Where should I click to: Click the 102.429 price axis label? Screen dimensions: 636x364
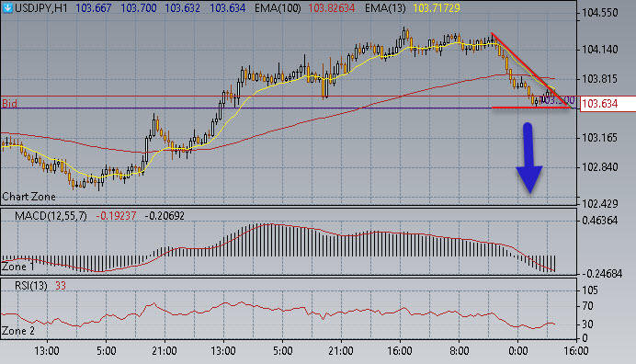click(x=599, y=204)
